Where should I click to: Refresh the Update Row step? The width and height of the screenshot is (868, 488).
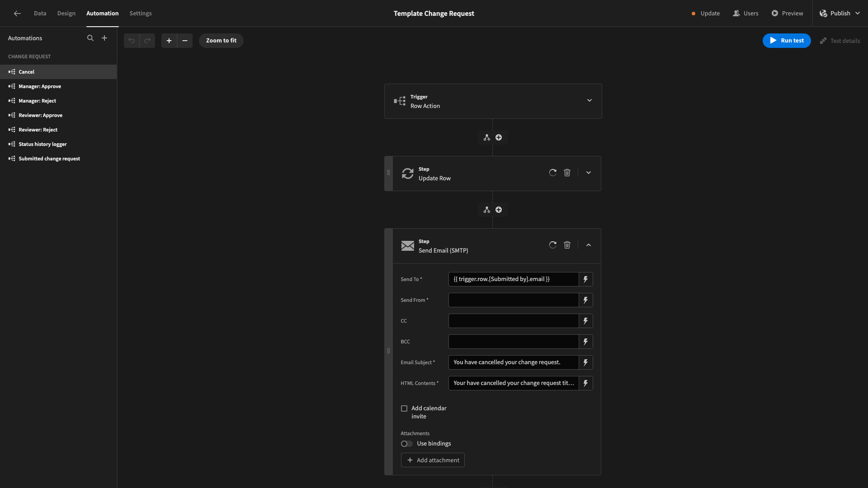click(x=553, y=173)
